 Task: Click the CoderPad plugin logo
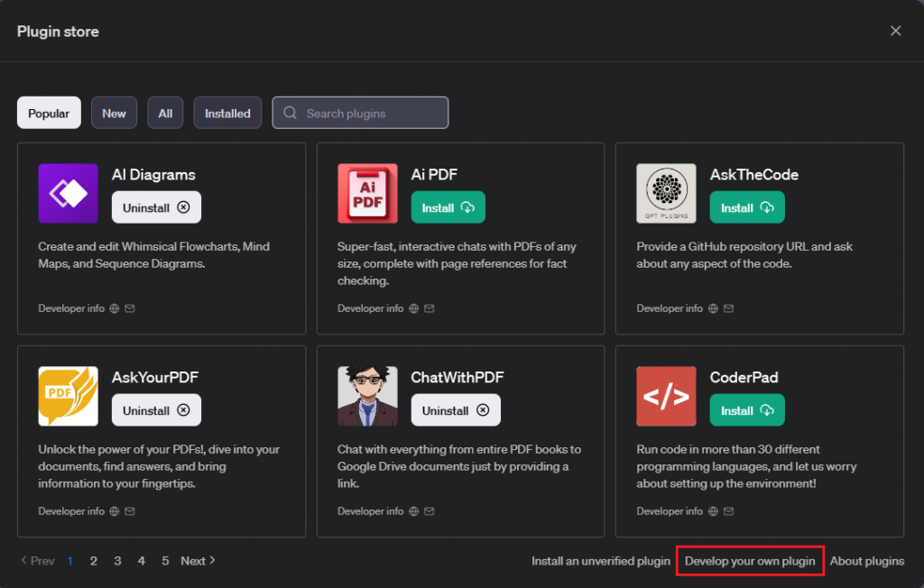[666, 396]
